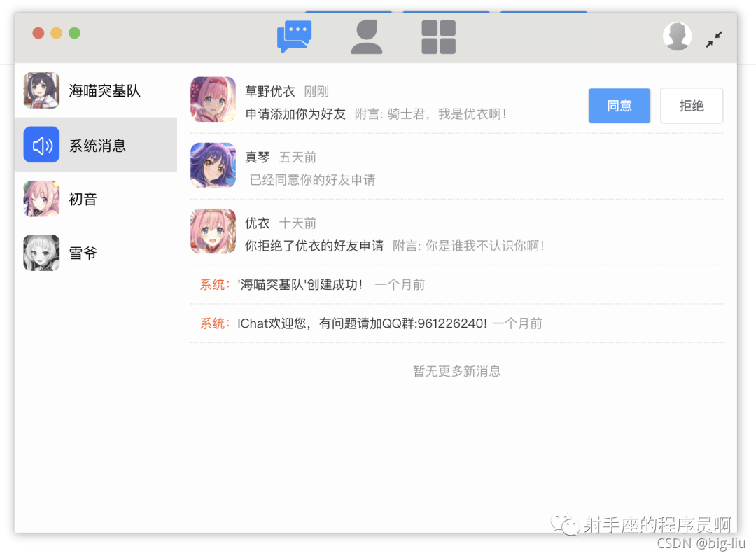This screenshot has width=756, height=558.
Task: Open the chat messages icon in the toolbar
Action: (x=294, y=34)
